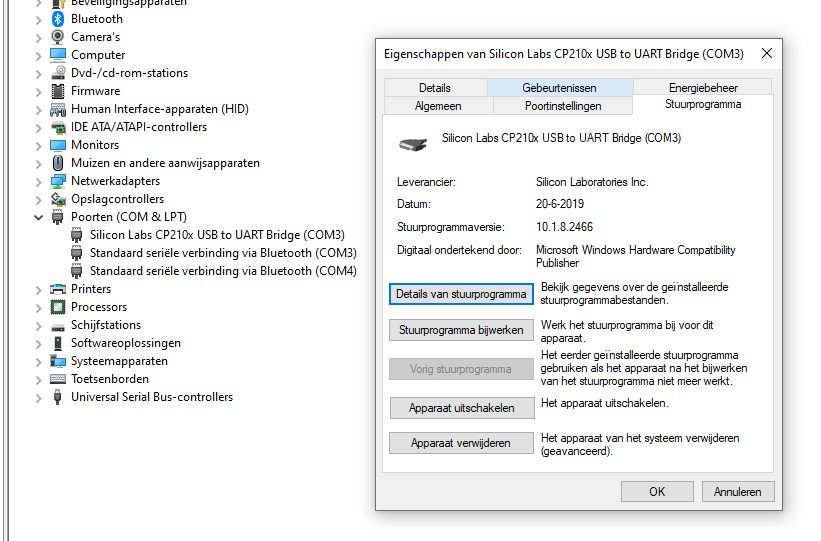Click Stuurprogramma bijwerken button
821x541 pixels.
point(461,330)
